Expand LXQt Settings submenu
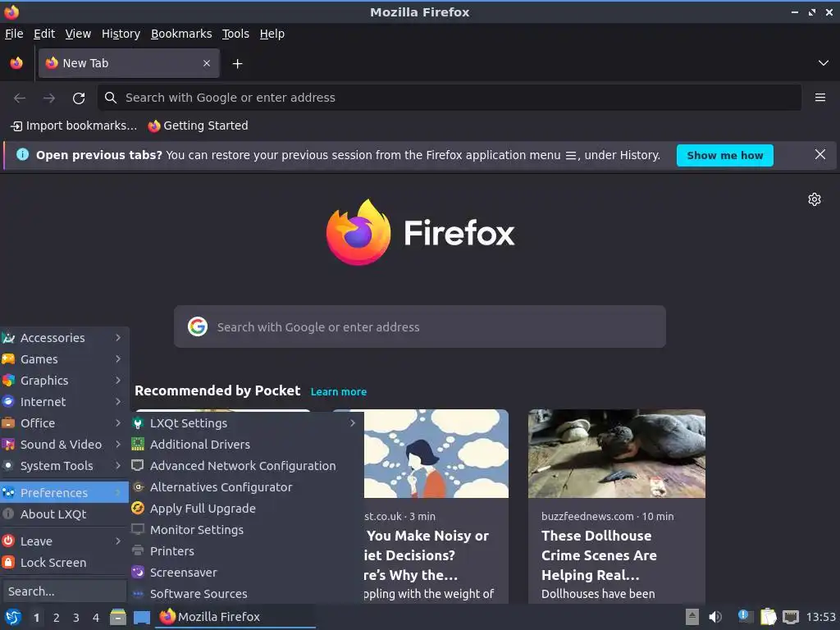 point(246,423)
